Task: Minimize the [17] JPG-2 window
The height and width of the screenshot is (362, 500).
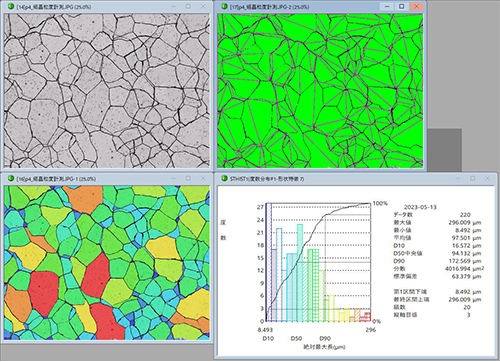Action: pyautogui.click(x=387, y=6)
